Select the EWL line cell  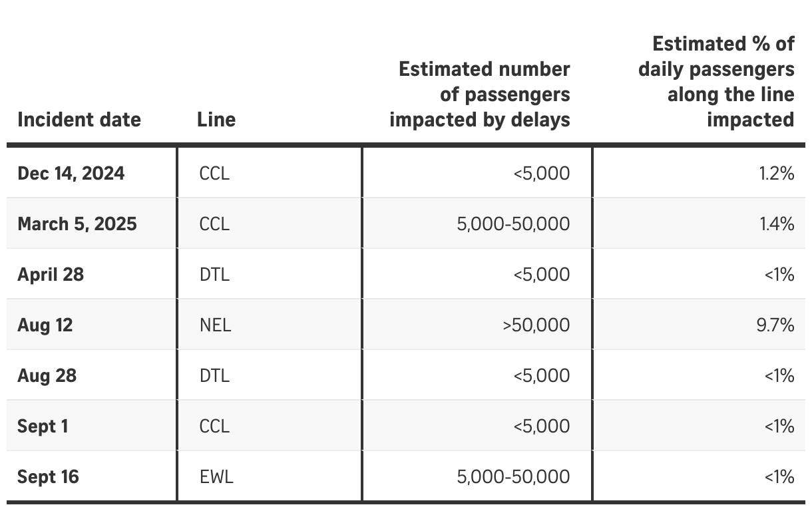tap(216, 477)
